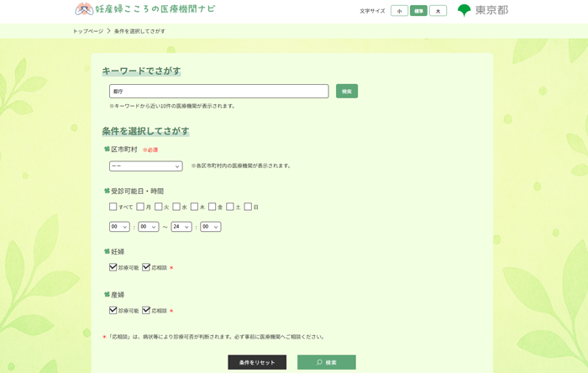Screen dimensions: 588x373
Task: Check the 日 weekday checkbox
Action: (x=248, y=207)
